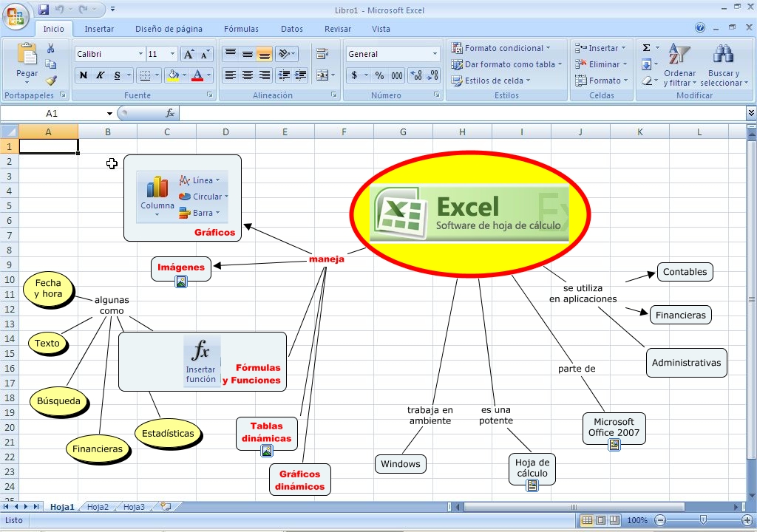
Task: Click the Office button logo
Action: coord(16,16)
